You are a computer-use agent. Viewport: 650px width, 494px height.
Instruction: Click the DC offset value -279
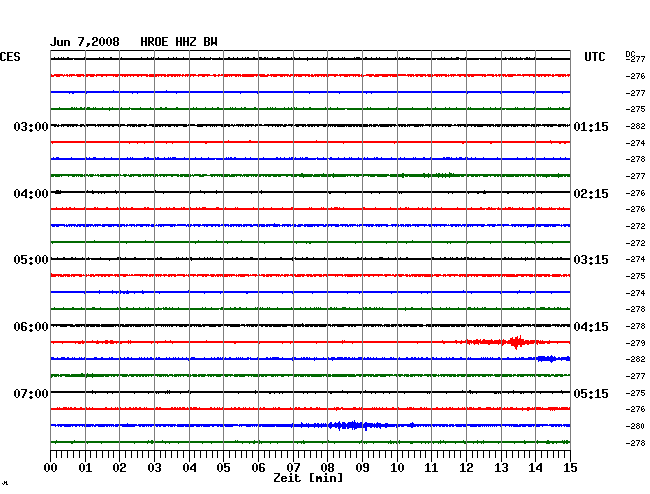coord(635,343)
